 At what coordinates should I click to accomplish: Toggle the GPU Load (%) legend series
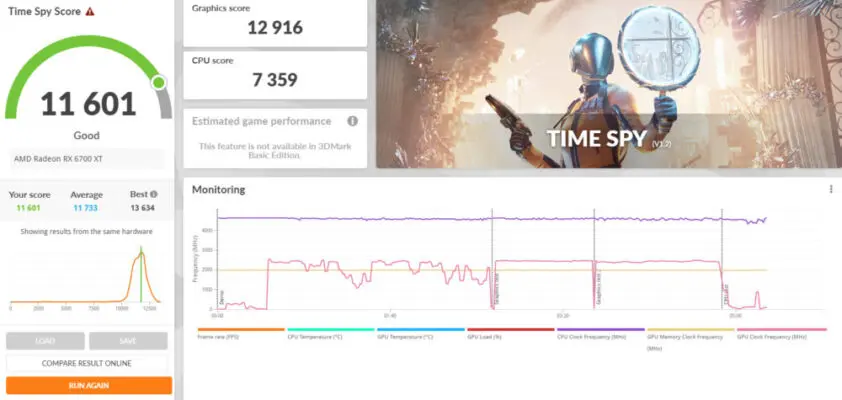coord(510,333)
